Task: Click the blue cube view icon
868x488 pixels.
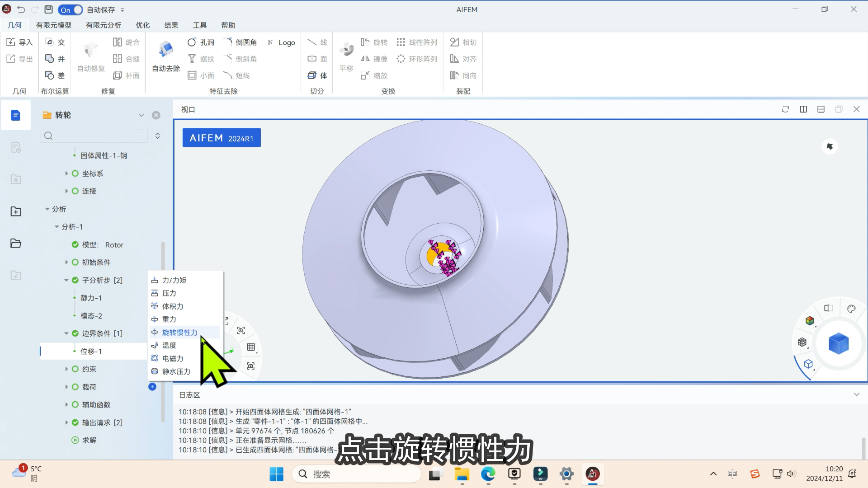Action: [839, 344]
